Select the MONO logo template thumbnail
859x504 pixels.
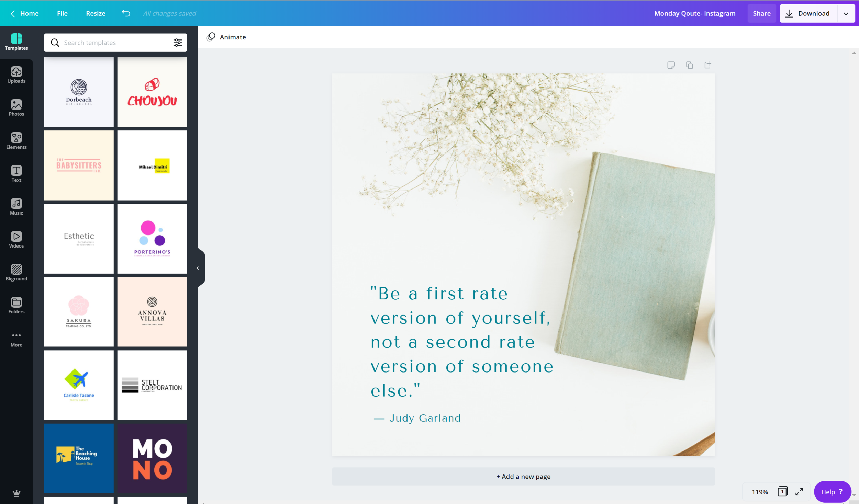click(x=152, y=458)
